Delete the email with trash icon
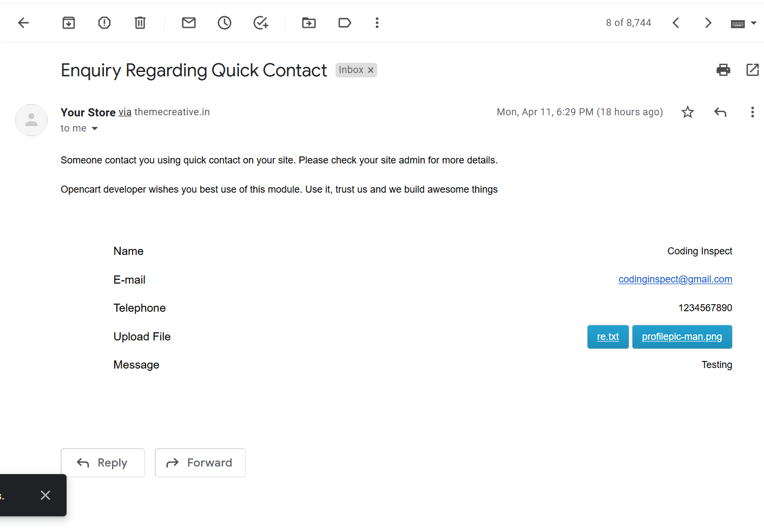 point(140,23)
